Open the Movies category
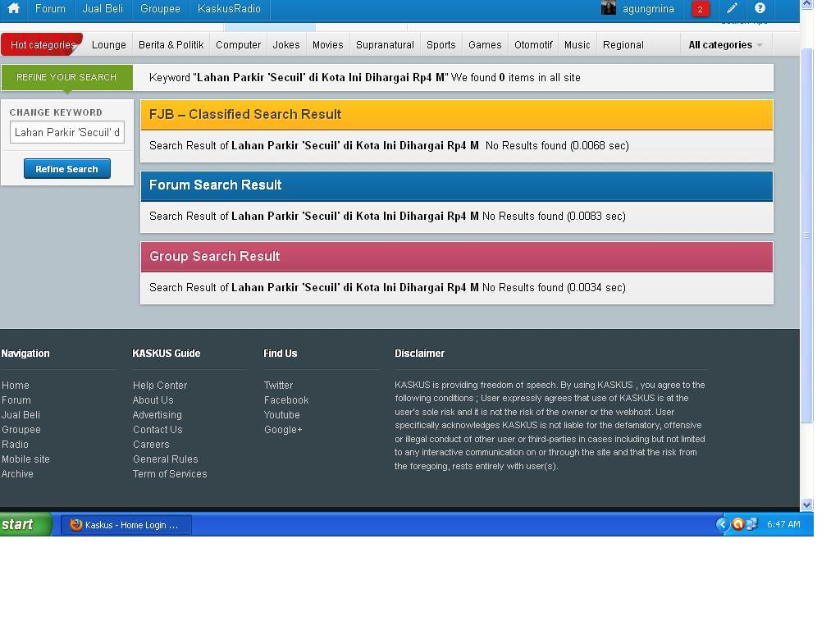840x630 pixels. coord(328,45)
